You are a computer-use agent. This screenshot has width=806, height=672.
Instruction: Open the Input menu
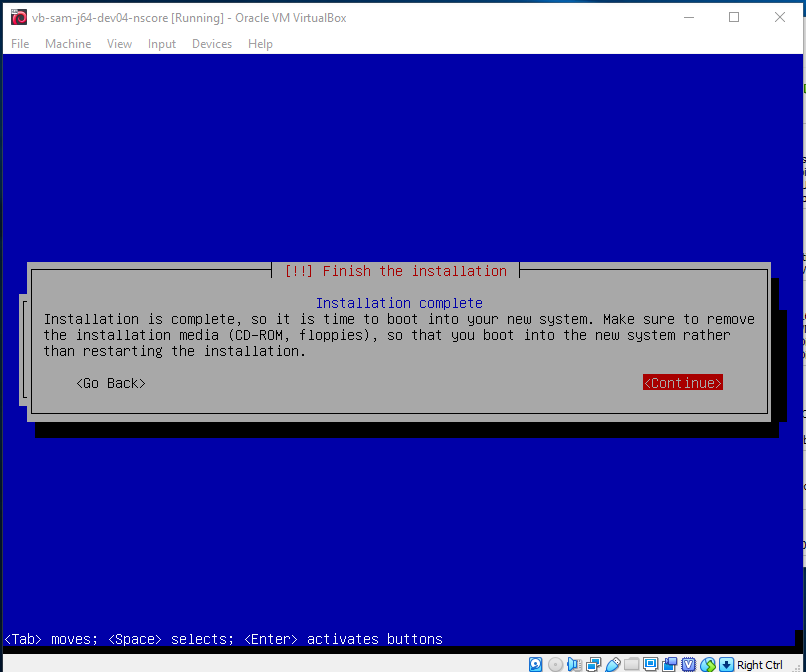click(161, 43)
